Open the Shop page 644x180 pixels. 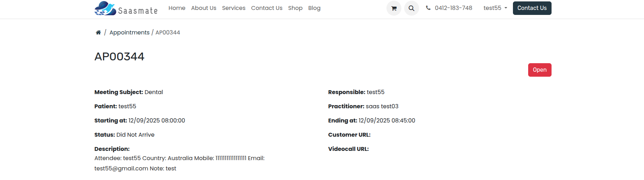tap(295, 8)
